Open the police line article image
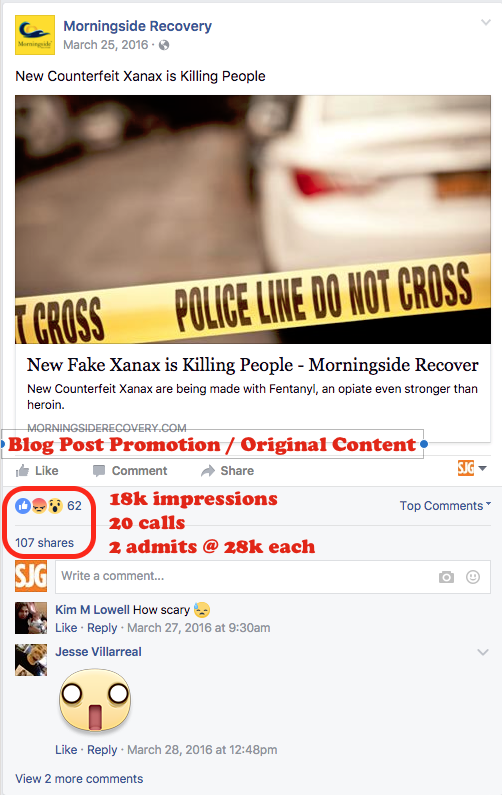The height and width of the screenshot is (795, 502). (253, 220)
